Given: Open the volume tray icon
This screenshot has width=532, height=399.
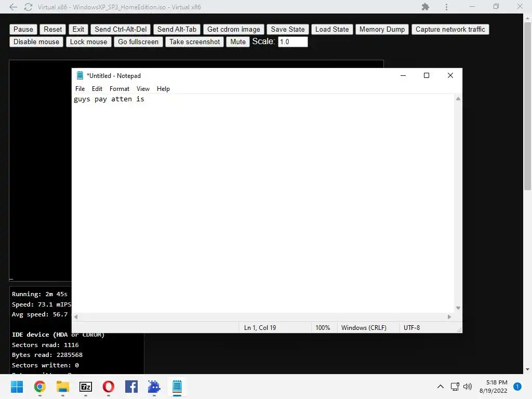Looking at the screenshot, I should (468, 387).
